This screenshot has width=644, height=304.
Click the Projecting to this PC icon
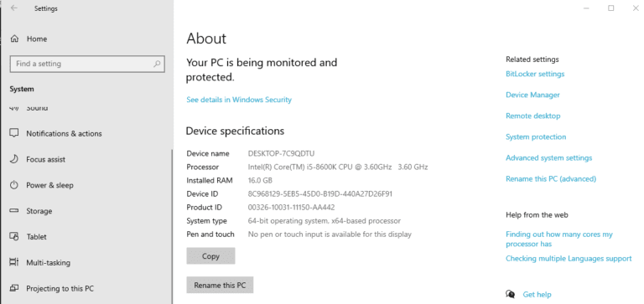(x=14, y=288)
